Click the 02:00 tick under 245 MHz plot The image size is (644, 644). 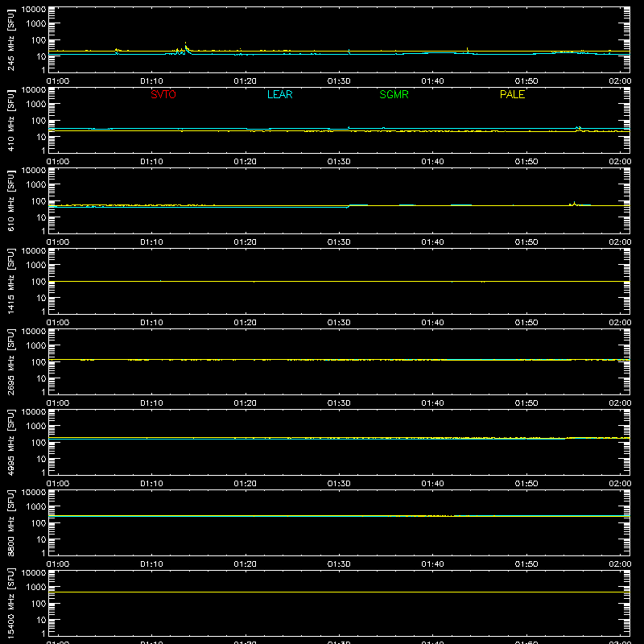[x=620, y=81]
